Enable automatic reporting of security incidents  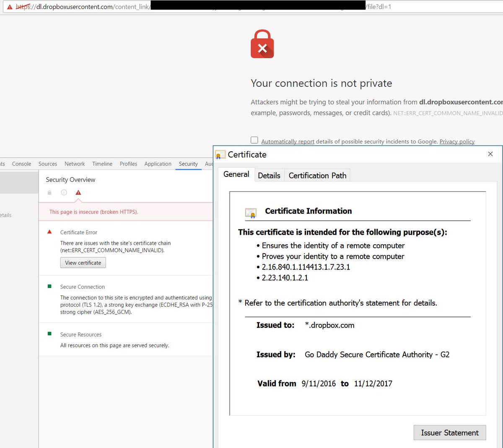click(254, 140)
